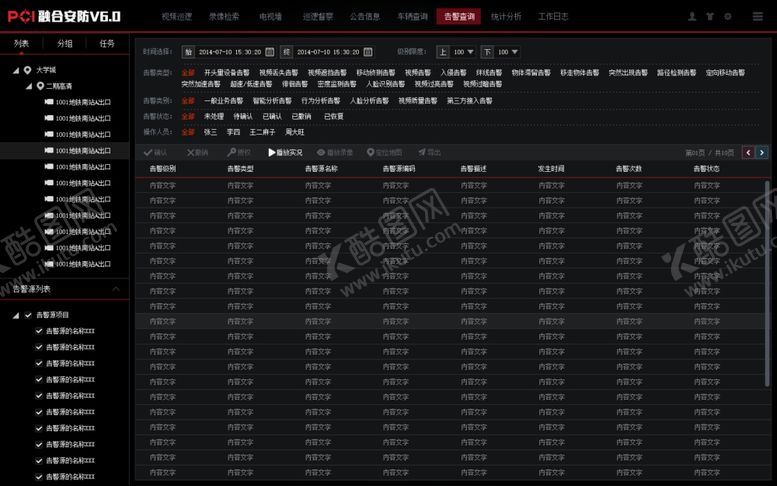Click the start time input field
777x486 pixels.
[229, 51]
